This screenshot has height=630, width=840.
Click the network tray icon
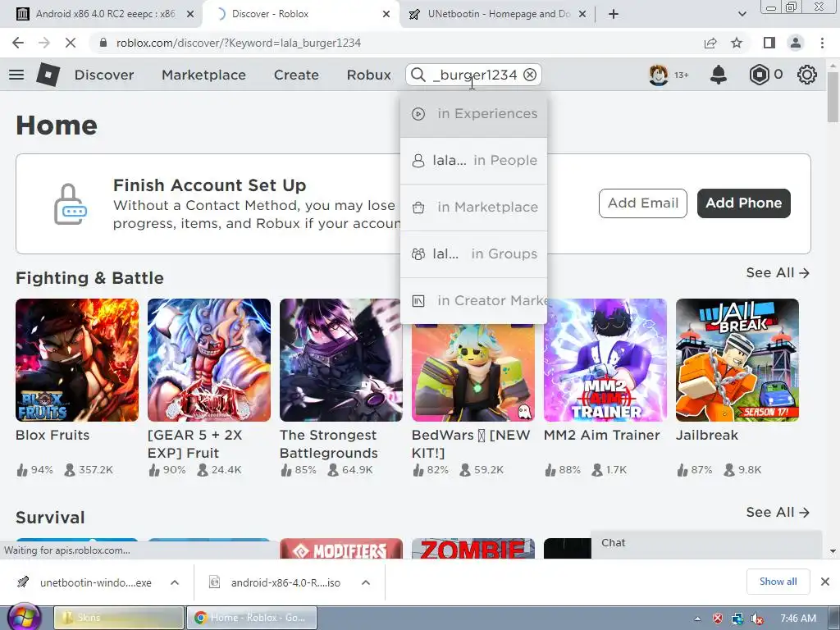(x=737, y=619)
